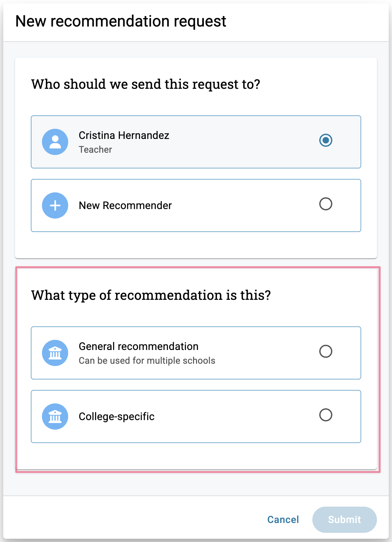This screenshot has width=392, height=542.
Task: Cancel the recommendation request
Action: pos(283,519)
